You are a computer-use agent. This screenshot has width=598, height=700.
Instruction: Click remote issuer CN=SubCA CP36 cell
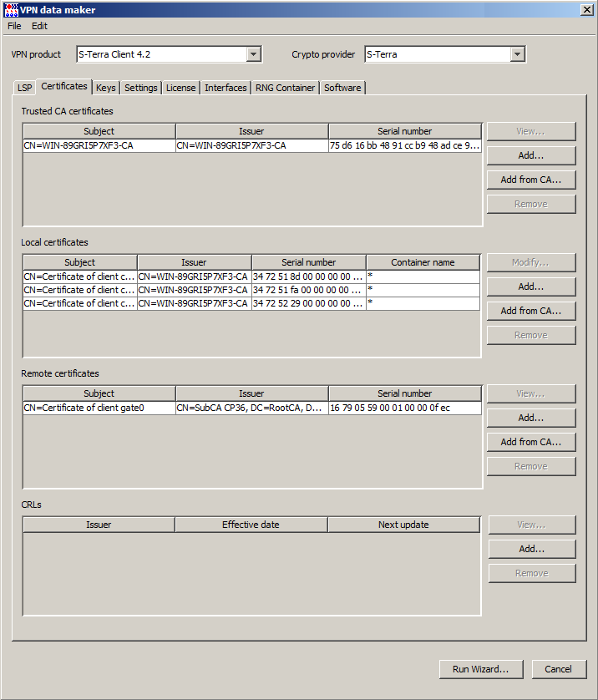tap(251, 408)
